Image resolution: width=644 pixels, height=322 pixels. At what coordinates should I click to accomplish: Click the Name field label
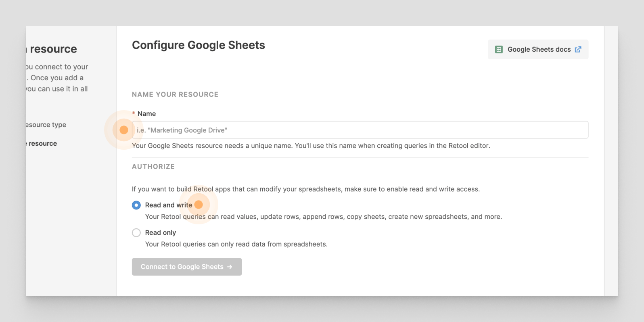(x=146, y=114)
